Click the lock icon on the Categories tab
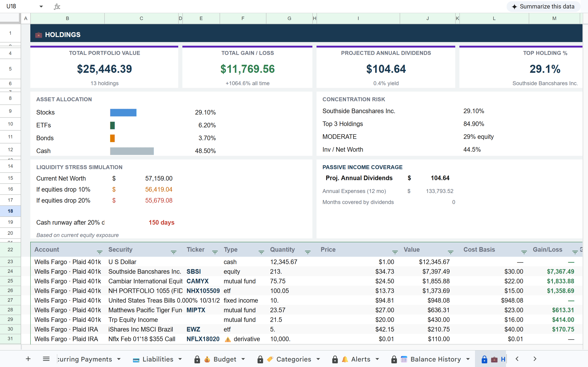 point(260,359)
